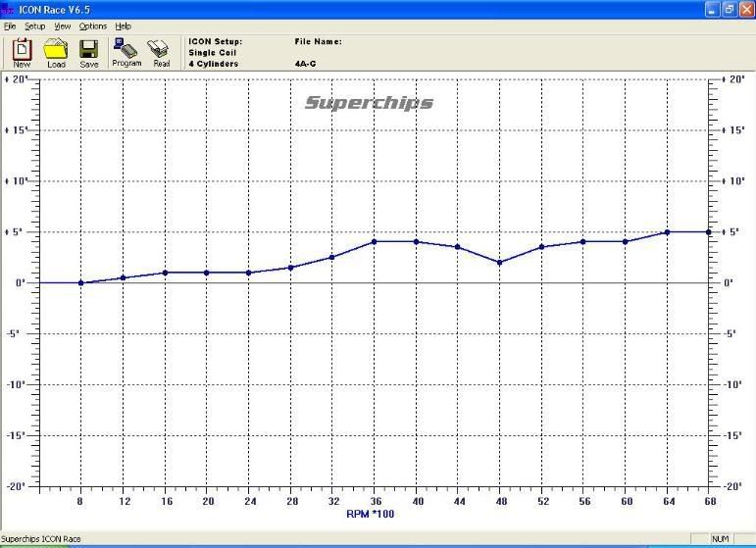756x548 pixels.
Task: Click the application icon in the title bar
Action: point(8,10)
